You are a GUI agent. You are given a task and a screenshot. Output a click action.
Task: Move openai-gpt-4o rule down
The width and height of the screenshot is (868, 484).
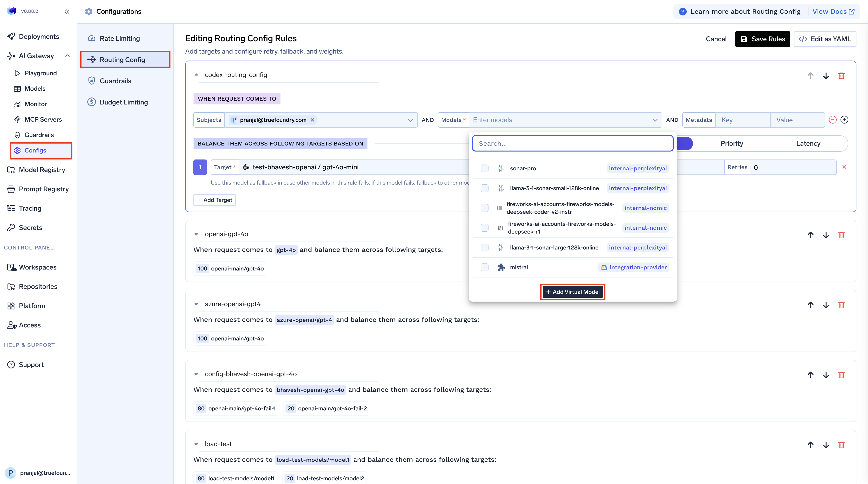coord(826,235)
